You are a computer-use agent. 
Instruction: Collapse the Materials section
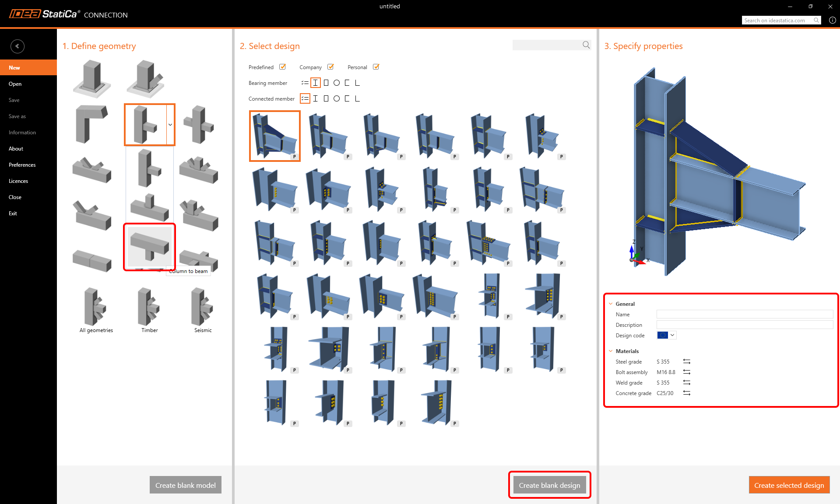611,351
